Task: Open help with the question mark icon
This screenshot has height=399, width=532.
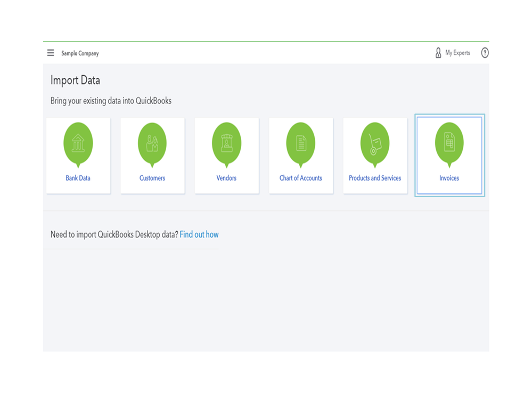Action: (x=485, y=53)
